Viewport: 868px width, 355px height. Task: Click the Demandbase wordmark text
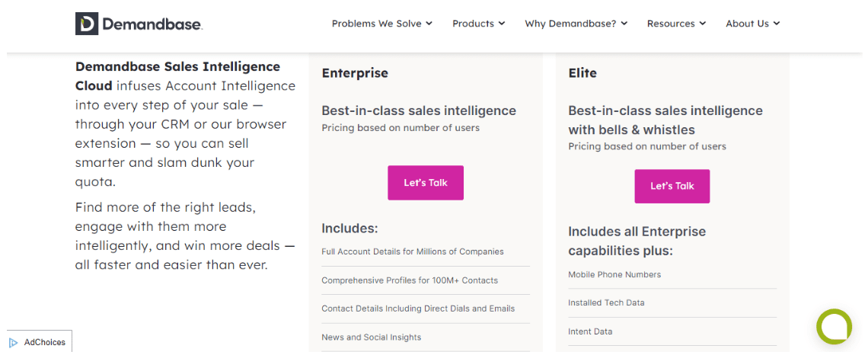(x=152, y=24)
